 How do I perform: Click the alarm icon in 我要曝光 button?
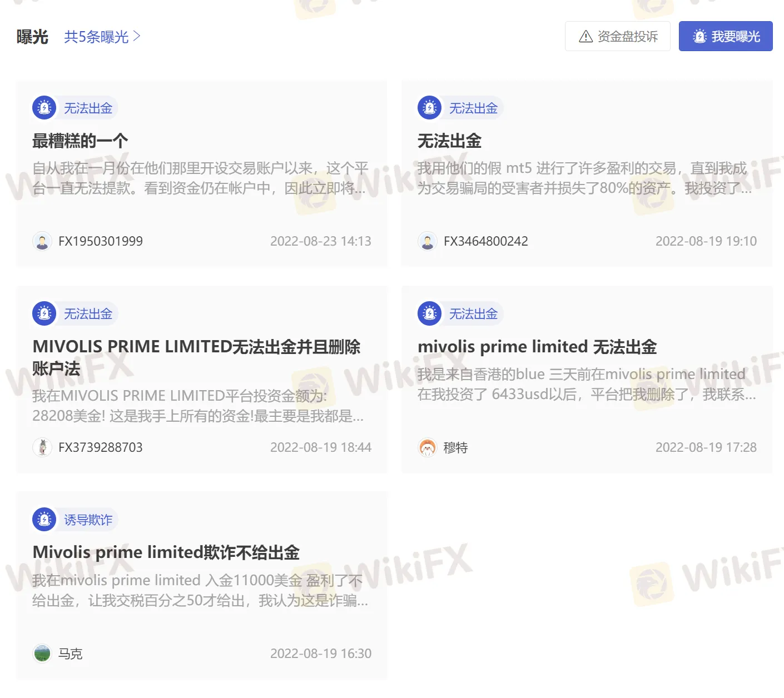point(700,37)
